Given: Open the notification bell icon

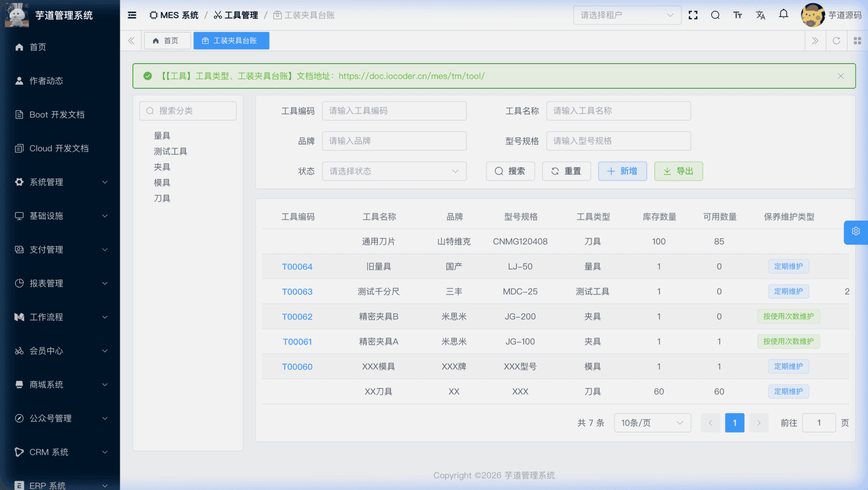Looking at the screenshot, I should coord(783,15).
